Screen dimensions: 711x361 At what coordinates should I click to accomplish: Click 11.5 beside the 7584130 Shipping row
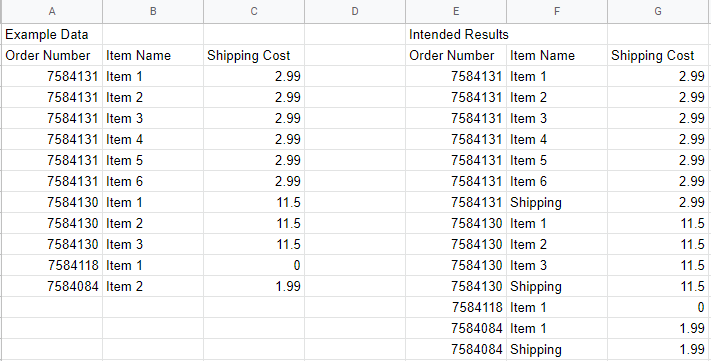point(658,286)
